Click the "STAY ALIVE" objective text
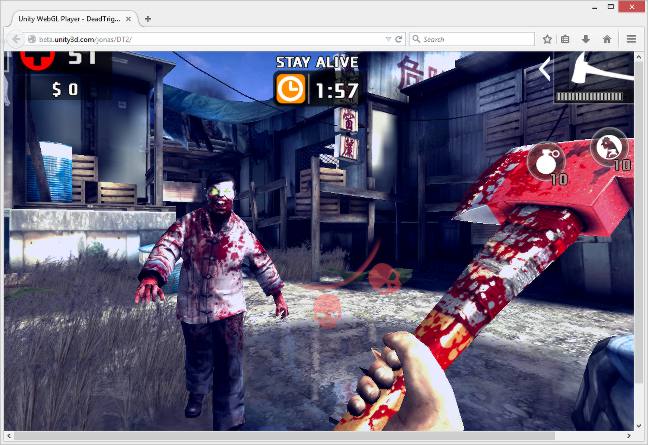 point(317,62)
